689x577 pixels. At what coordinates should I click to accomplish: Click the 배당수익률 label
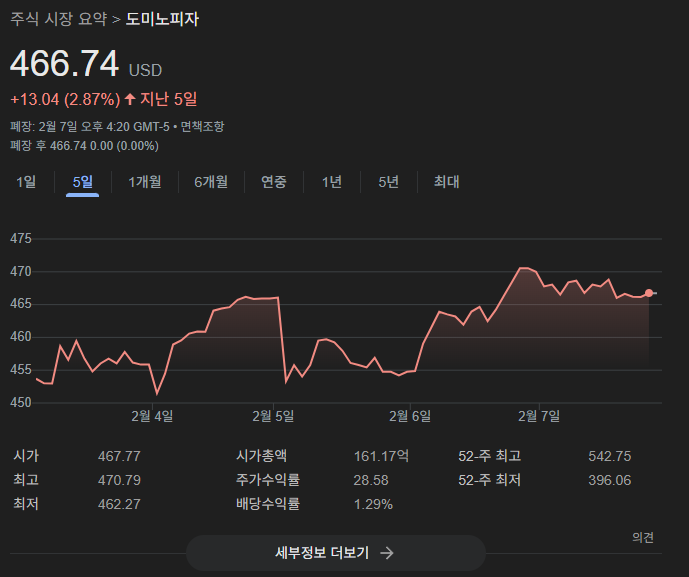268,504
